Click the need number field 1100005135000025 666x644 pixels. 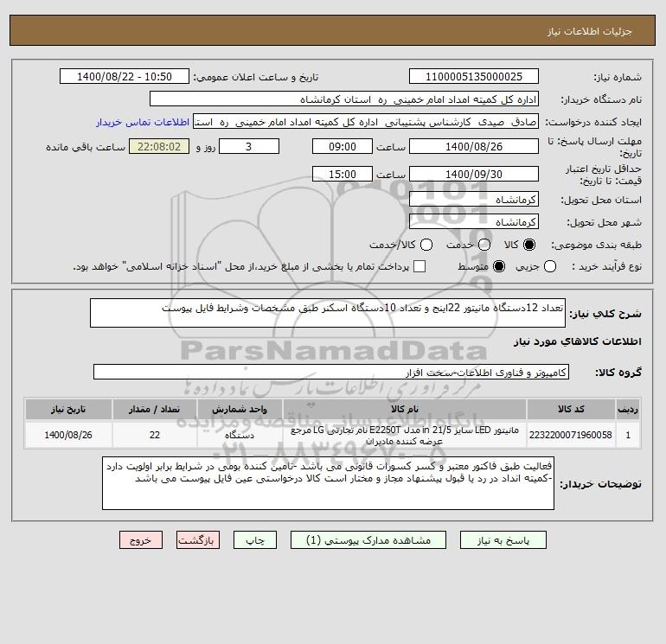tap(474, 76)
